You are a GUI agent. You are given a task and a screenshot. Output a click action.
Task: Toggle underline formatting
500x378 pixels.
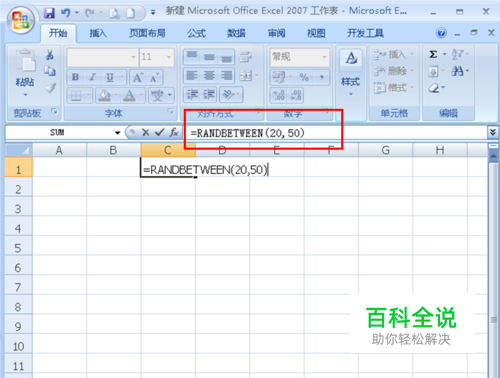coord(110,77)
